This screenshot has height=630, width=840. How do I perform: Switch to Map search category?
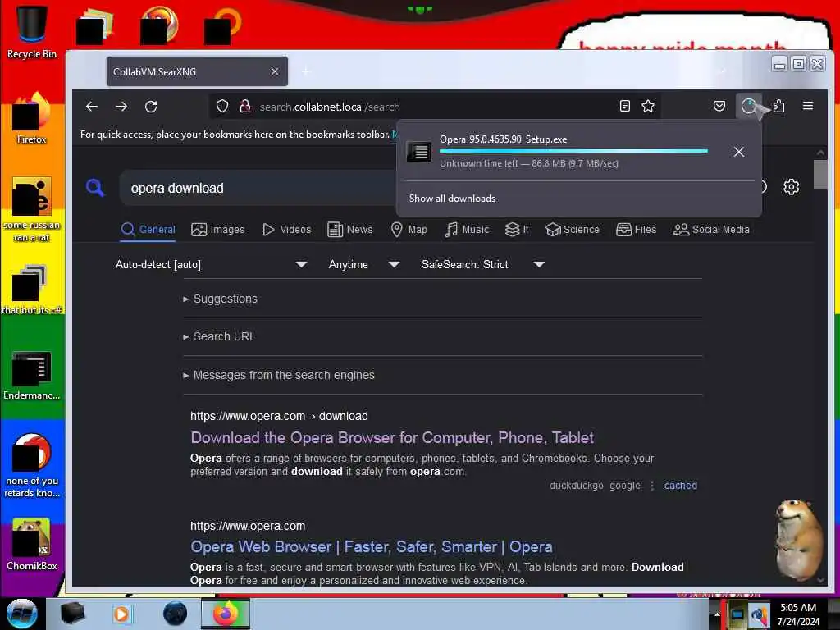pos(409,230)
